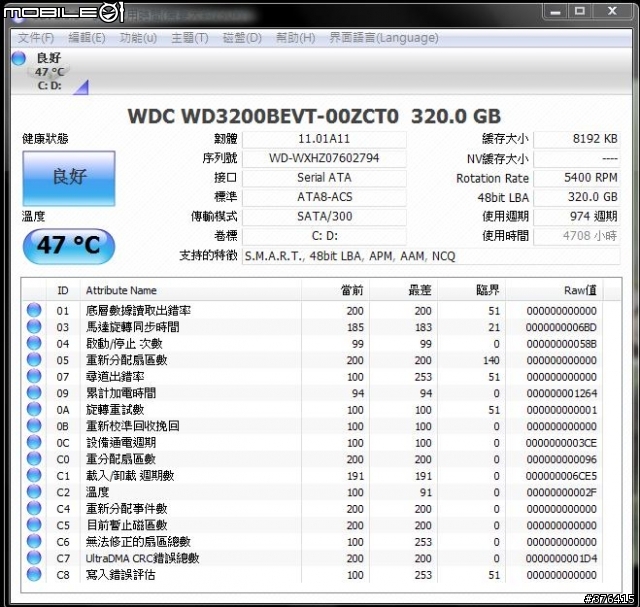Click raw value 000000006CE5

coord(561,476)
